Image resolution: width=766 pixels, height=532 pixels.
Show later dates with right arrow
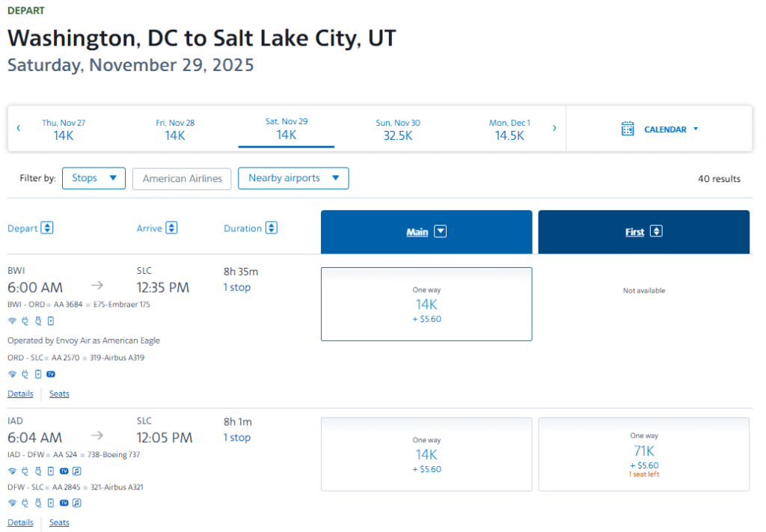pos(554,128)
